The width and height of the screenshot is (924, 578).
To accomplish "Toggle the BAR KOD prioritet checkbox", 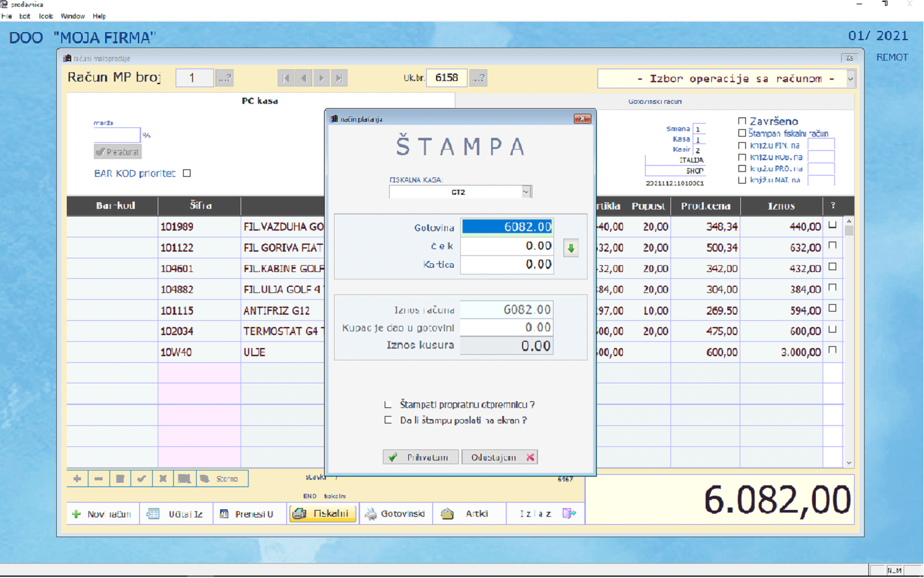I will pyautogui.click(x=187, y=174).
